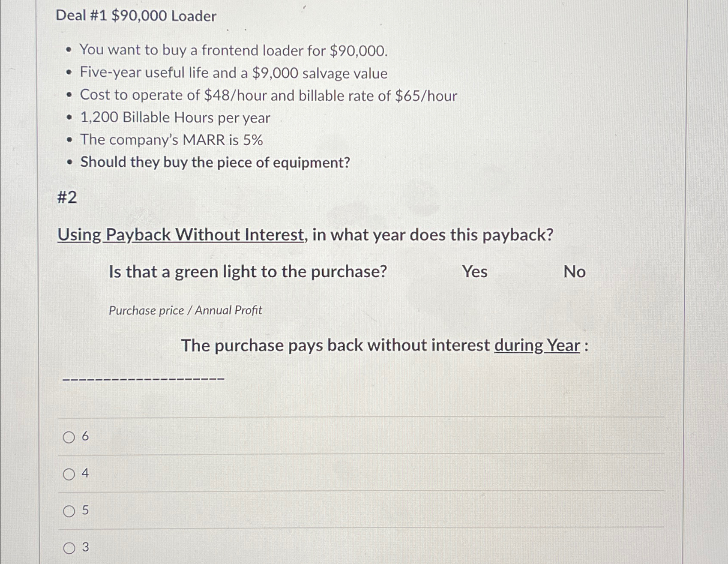The width and height of the screenshot is (728, 564).
Task: Select the radio button for answer 3
Action: [69, 547]
